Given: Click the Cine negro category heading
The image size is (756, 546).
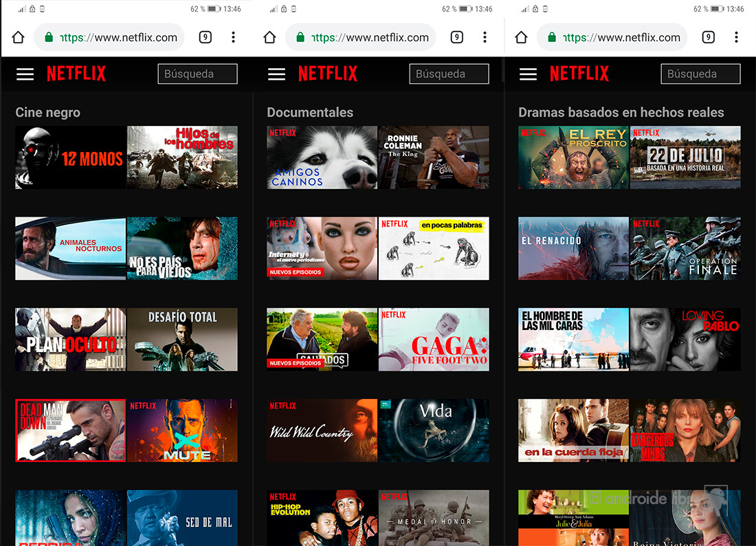Looking at the screenshot, I should pyautogui.click(x=47, y=112).
